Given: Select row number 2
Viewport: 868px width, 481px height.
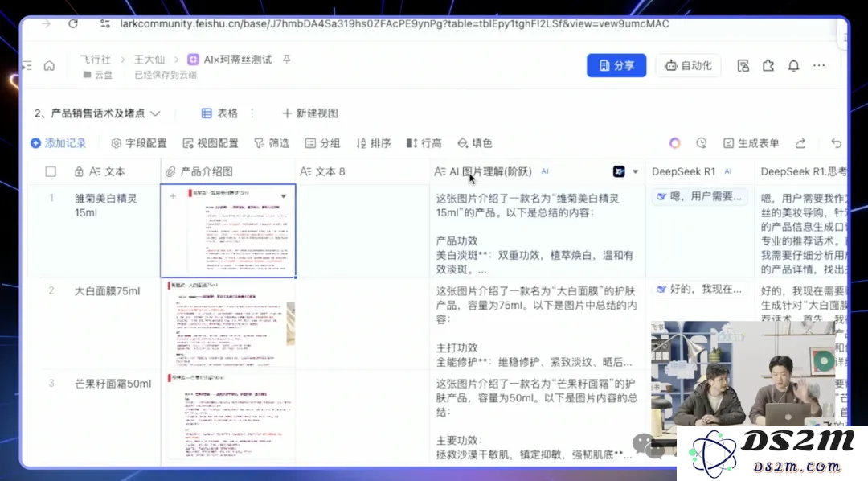Looking at the screenshot, I should pos(51,290).
